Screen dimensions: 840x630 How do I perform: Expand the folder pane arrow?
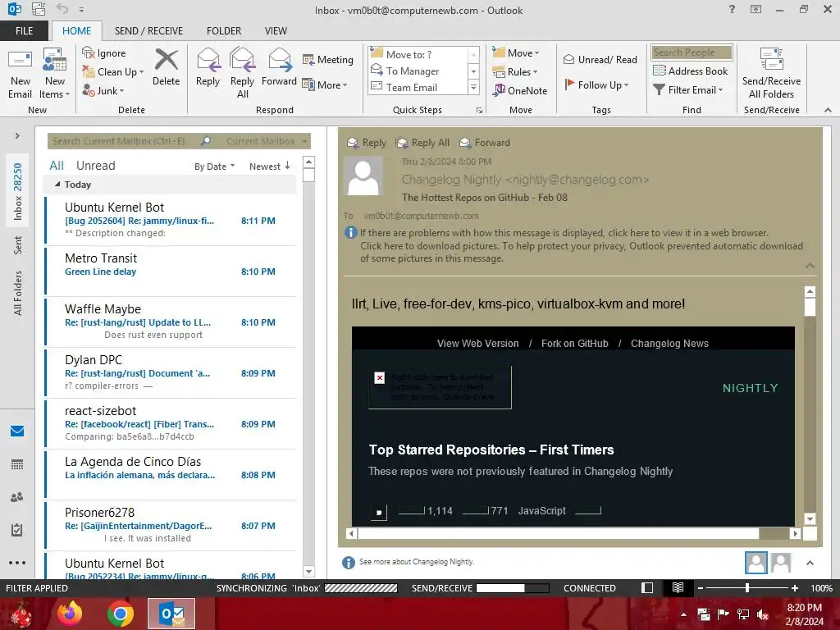17,136
